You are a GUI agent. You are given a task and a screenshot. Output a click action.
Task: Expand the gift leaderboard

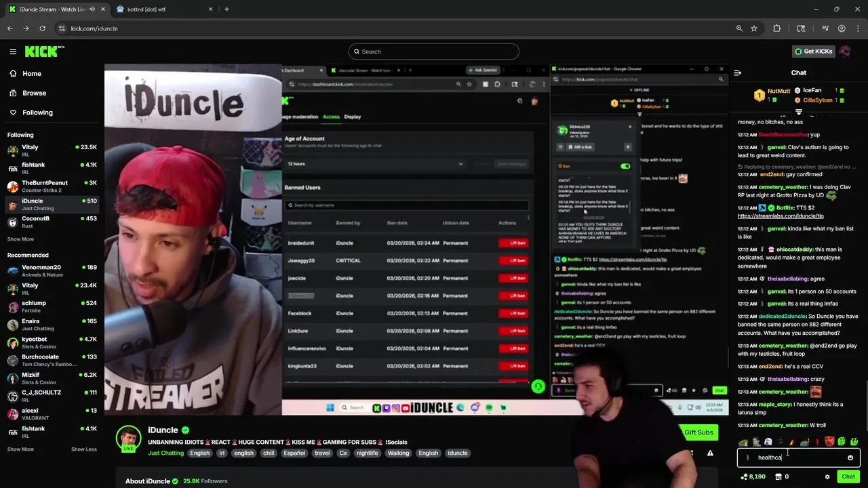pyautogui.click(x=799, y=113)
